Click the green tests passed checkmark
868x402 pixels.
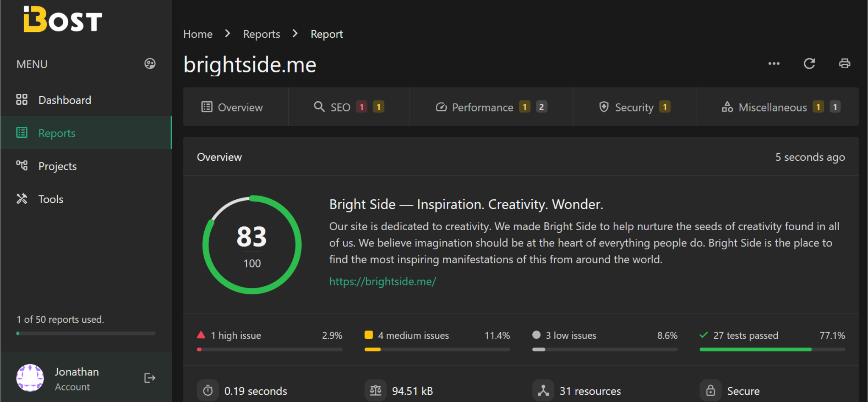[x=704, y=335]
